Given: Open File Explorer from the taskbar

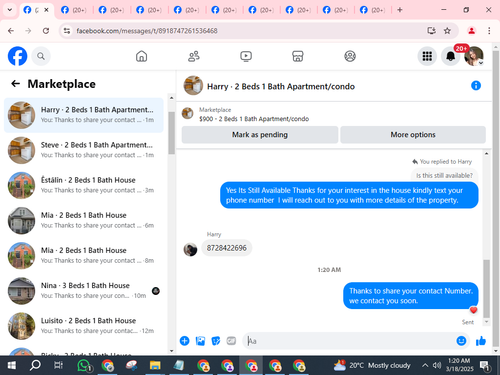Looking at the screenshot, I should coord(155,365).
